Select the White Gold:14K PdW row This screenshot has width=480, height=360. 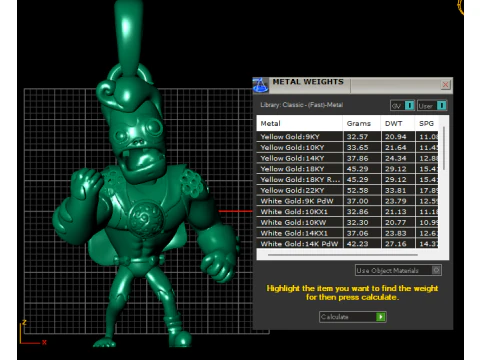point(347,244)
